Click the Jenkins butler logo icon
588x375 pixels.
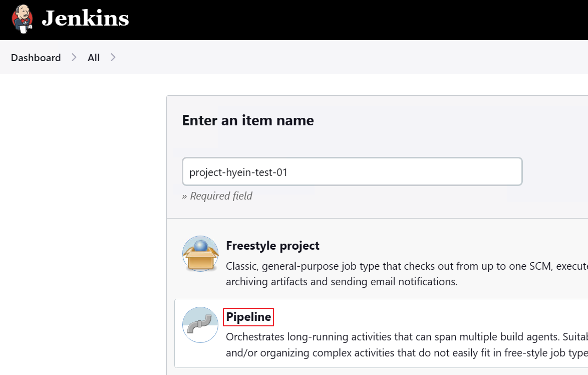click(22, 19)
